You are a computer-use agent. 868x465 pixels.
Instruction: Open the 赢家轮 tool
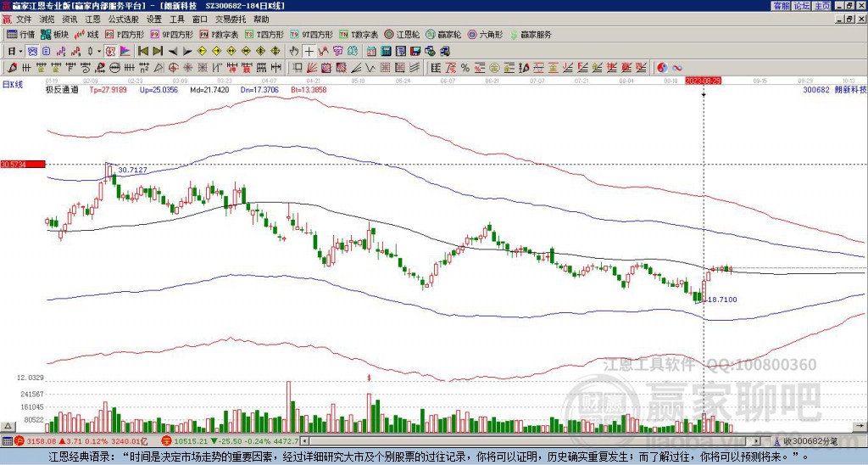(x=444, y=34)
